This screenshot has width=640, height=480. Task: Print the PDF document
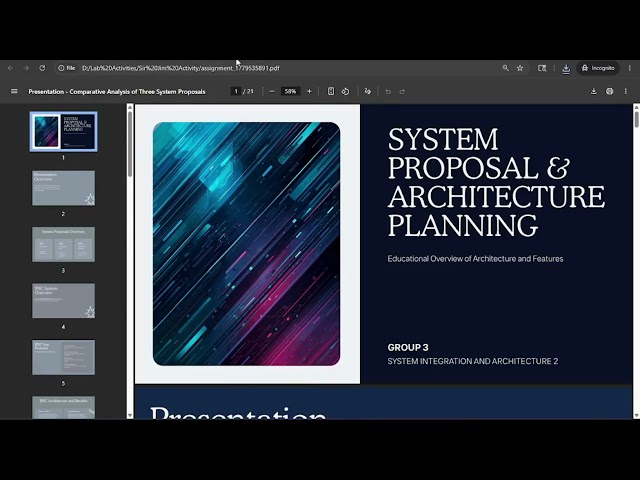609,91
